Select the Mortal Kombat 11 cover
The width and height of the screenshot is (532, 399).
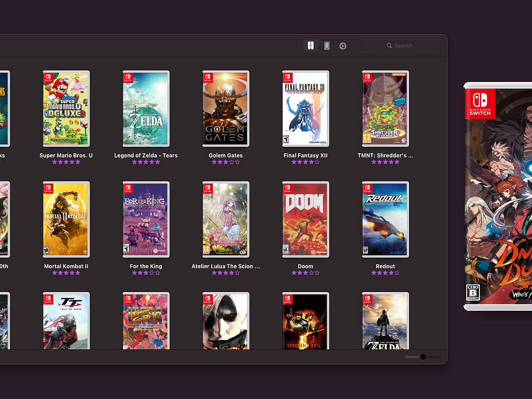[x=66, y=220]
